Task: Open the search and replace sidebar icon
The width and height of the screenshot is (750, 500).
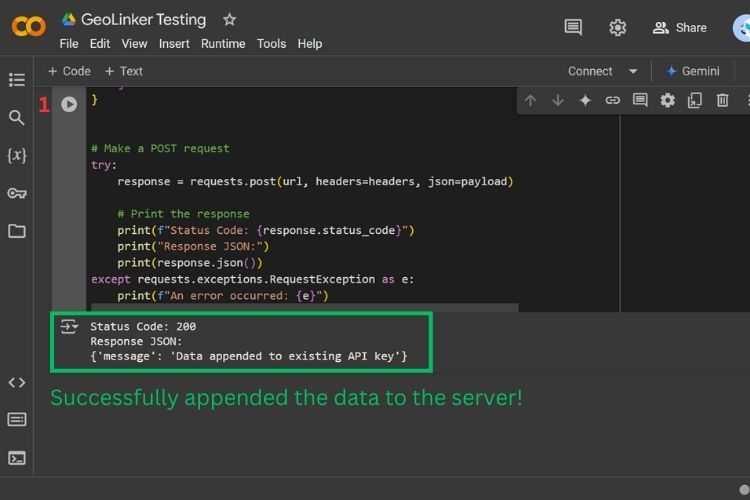Action: click(17, 118)
